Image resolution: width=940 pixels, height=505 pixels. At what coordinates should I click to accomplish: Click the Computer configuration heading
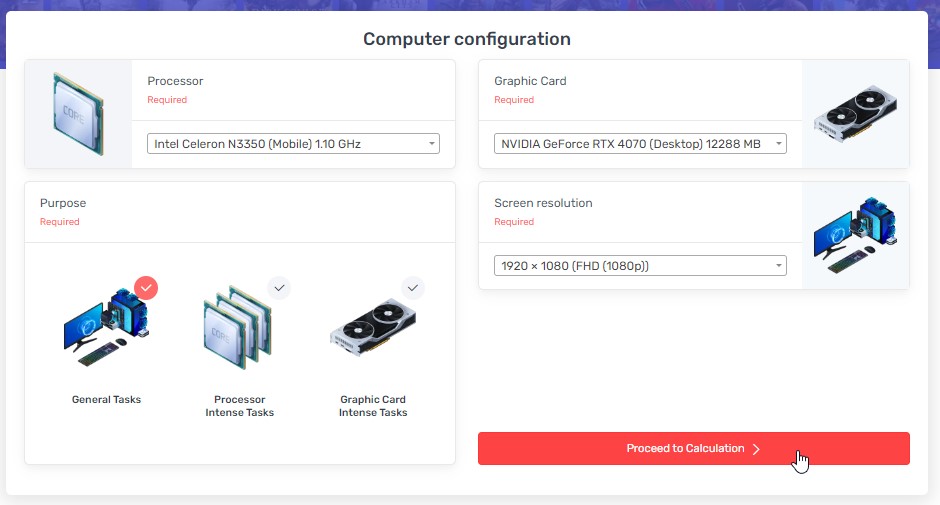(467, 40)
